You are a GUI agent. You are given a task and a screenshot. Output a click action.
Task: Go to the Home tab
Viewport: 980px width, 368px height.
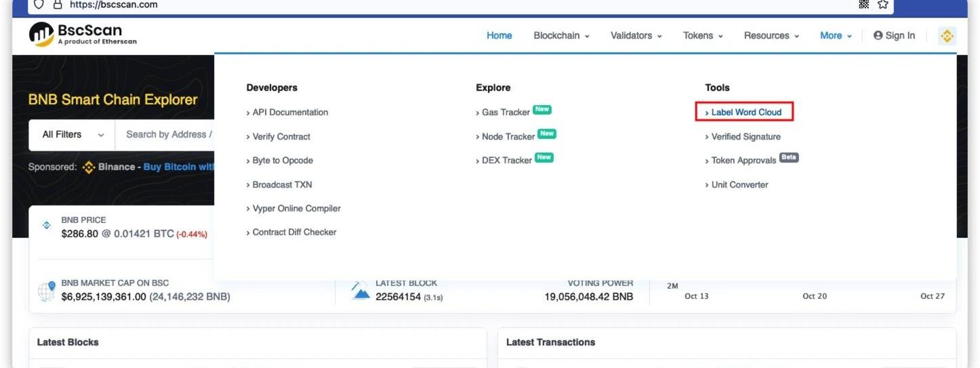point(499,36)
